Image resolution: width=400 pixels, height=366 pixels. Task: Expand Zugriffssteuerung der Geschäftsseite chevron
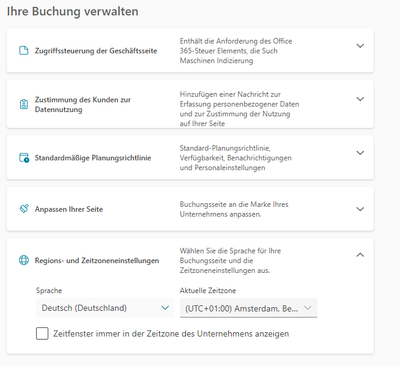[x=360, y=46]
